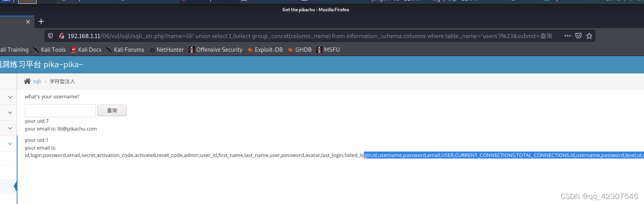Click the URL address bar text
644x204 pixels.
(x=310, y=36)
